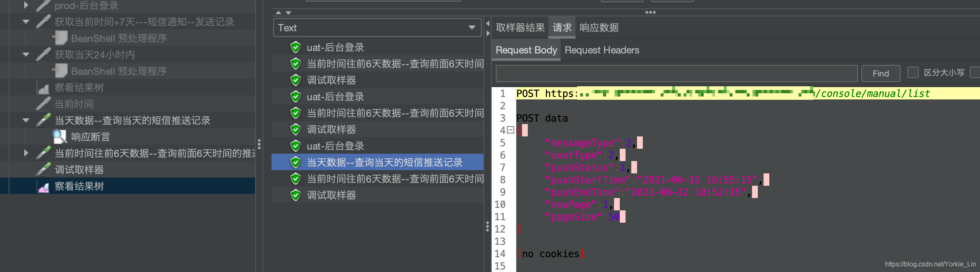Open the Request Headers sub-tab

coord(602,50)
